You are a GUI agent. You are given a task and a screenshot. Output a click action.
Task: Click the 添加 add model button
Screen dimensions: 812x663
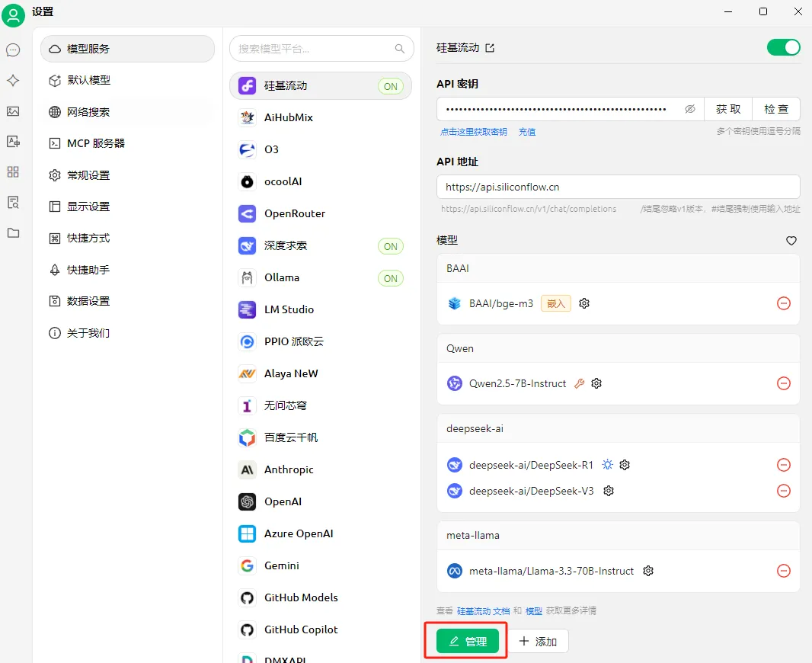coord(538,641)
